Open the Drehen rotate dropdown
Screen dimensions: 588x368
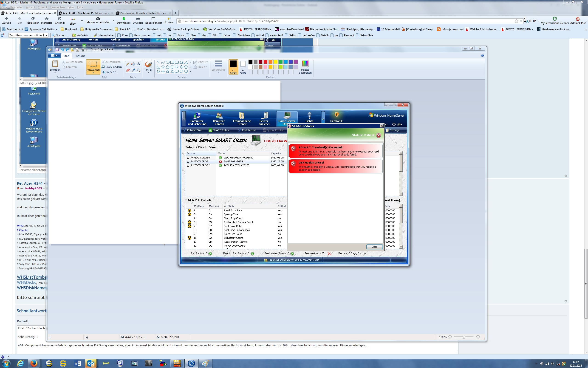click(x=109, y=72)
